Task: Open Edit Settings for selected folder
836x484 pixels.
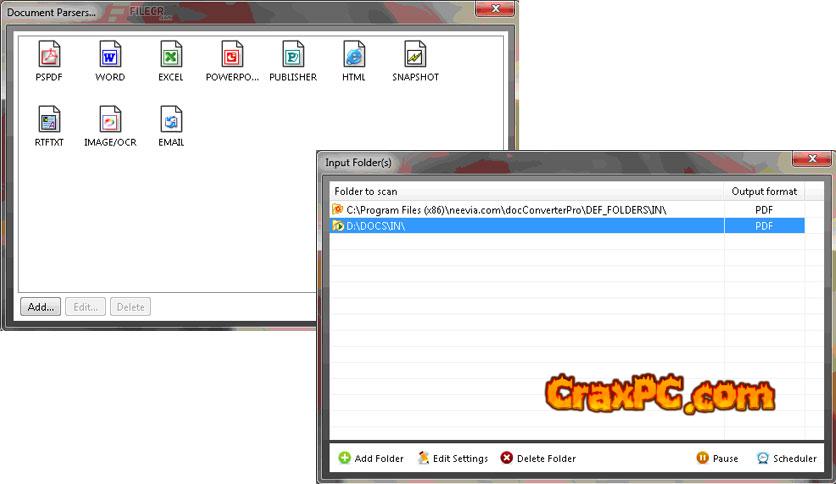Action: 453,458
